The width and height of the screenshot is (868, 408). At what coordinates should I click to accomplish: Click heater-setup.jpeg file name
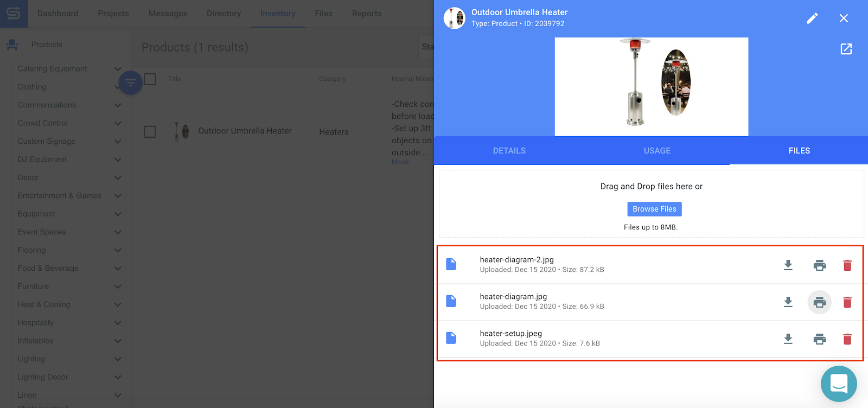511,334
